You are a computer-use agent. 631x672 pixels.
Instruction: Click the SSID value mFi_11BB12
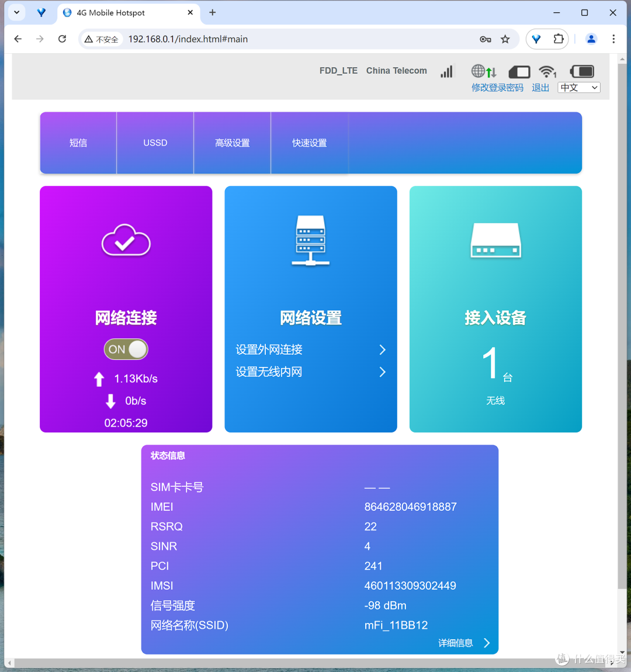(396, 625)
